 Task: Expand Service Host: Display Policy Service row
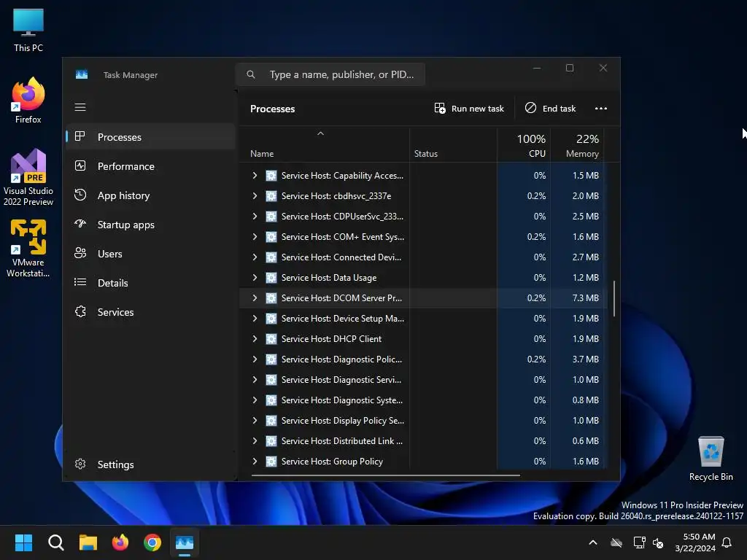coord(255,421)
